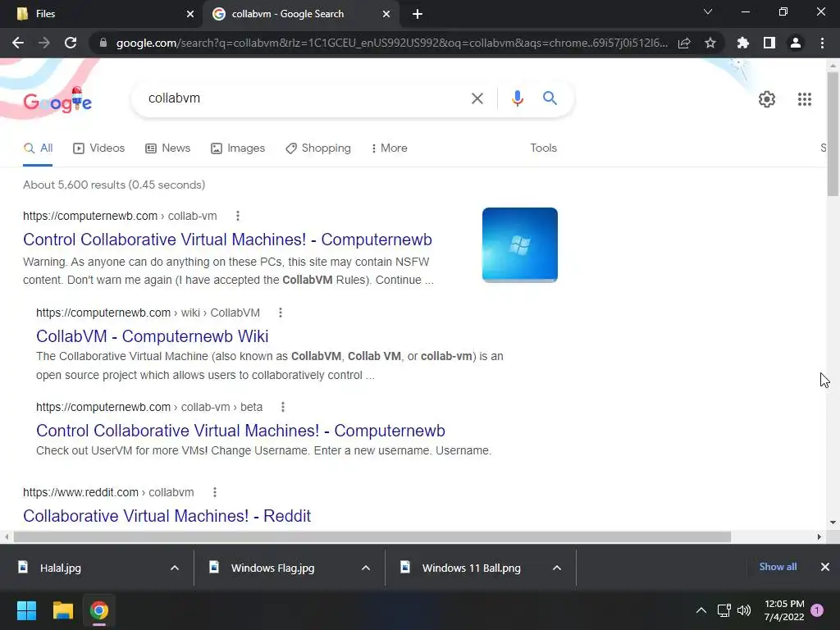Expand More search filters

pyautogui.click(x=390, y=148)
